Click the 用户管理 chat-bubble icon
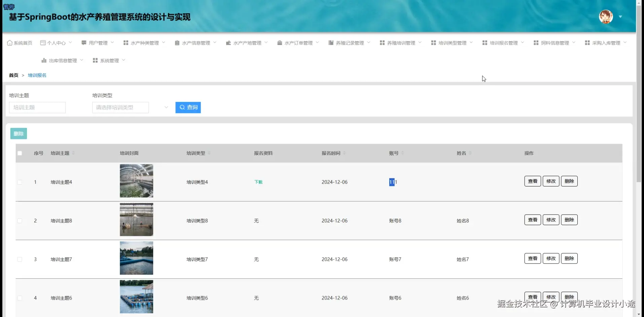 pyautogui.click(x=84, y=43)
